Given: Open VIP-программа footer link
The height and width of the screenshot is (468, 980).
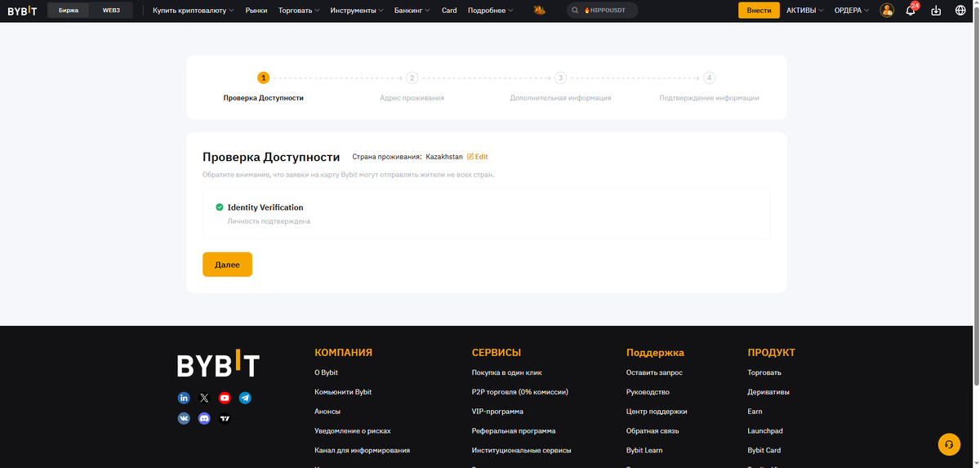Looking at the screenshot, I should [497, 412].
